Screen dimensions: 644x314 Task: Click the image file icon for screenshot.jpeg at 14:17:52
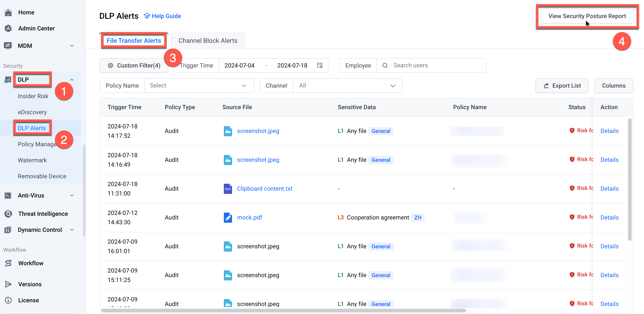coord(228,131)
